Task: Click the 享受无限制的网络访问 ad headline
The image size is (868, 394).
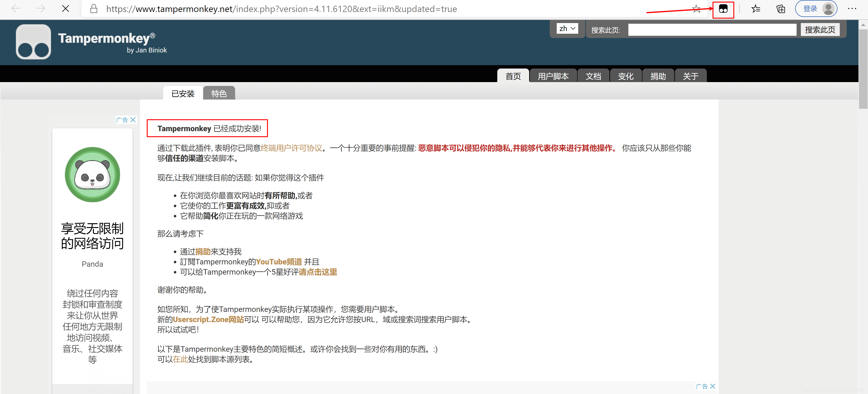Action: tap(92, 236)
